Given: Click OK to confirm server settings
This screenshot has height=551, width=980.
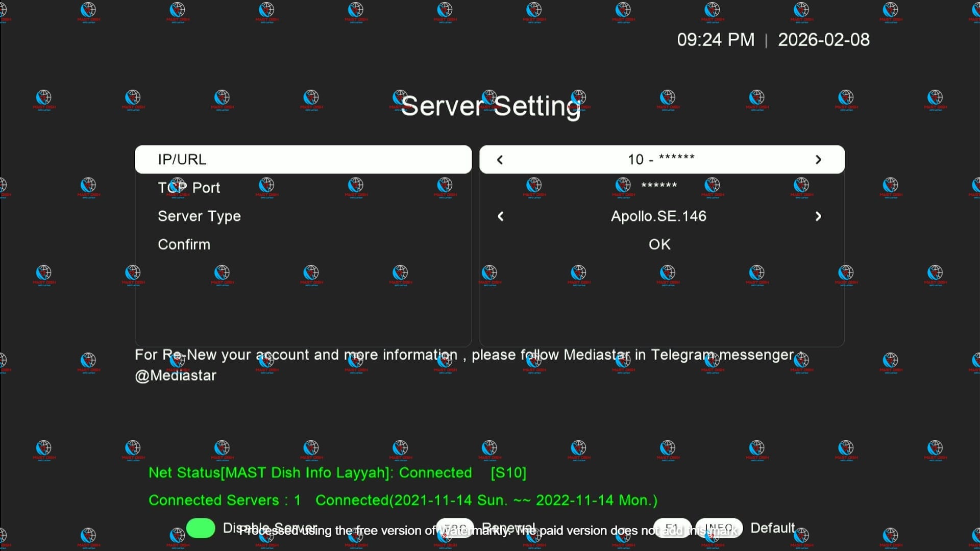Looking at the screenshot, I should [x=659, y=244].
